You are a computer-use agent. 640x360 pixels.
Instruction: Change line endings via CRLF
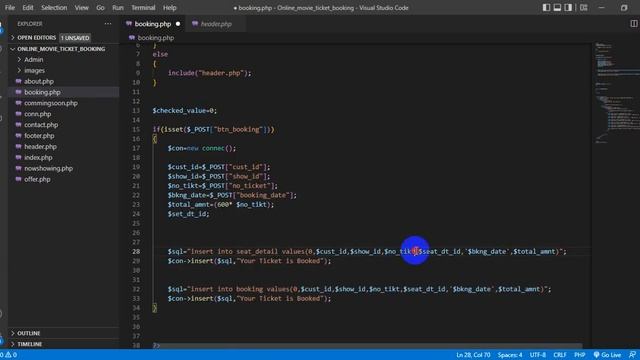point(560,355)
